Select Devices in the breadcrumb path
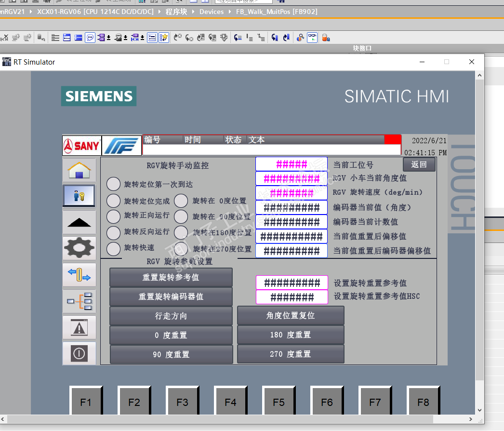 tap(212, 12)
